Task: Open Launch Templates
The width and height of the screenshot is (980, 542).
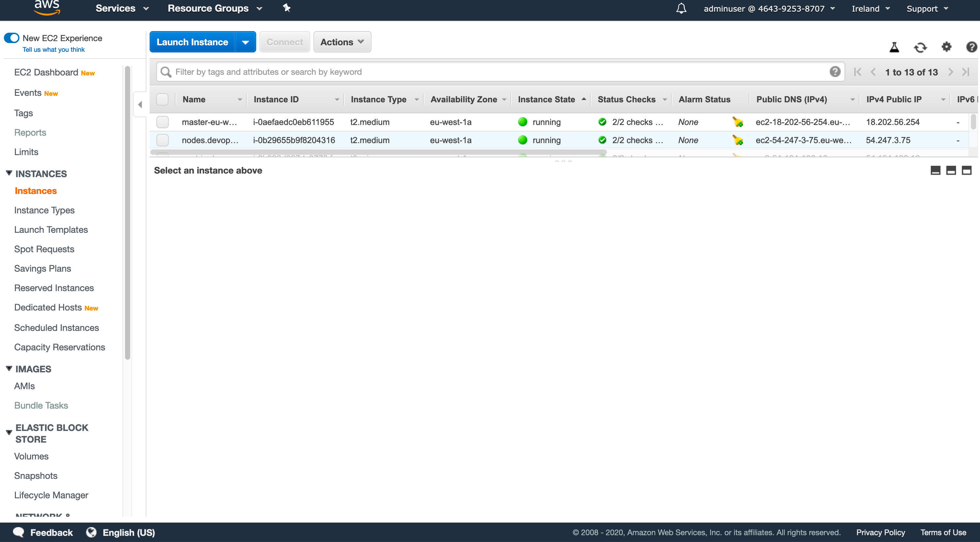Action: coord(51,229)
